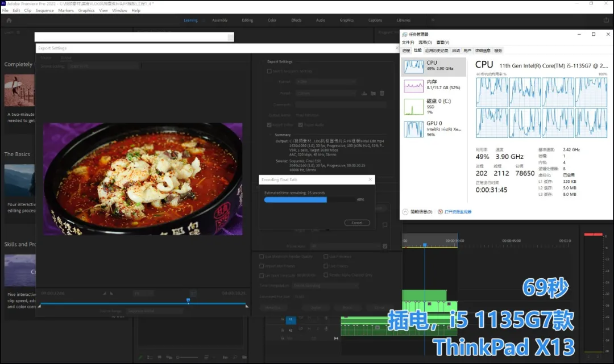Click the timeline zoom slider at bottom
614x364 pixels.
pos(187,357)
